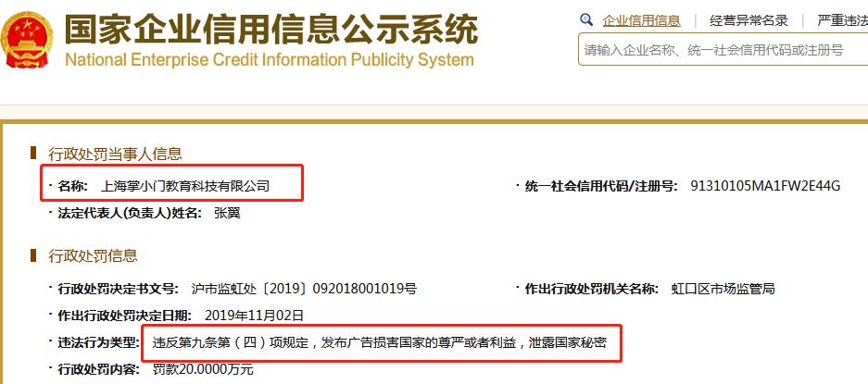
Task: Select the legal representative name 张翼
Action: coord(227,213)
